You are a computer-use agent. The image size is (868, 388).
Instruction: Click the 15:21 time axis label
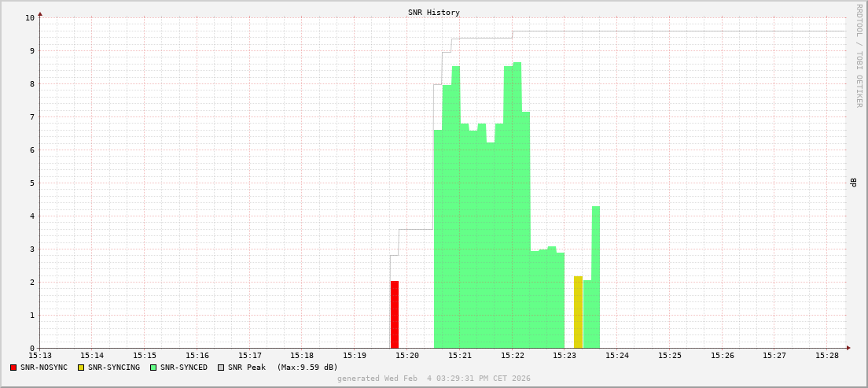pos(460,356)
